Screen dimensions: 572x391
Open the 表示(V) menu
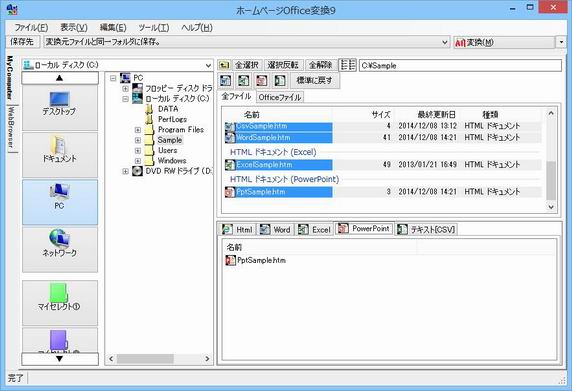pyautogui.click(x=74, y=27)
